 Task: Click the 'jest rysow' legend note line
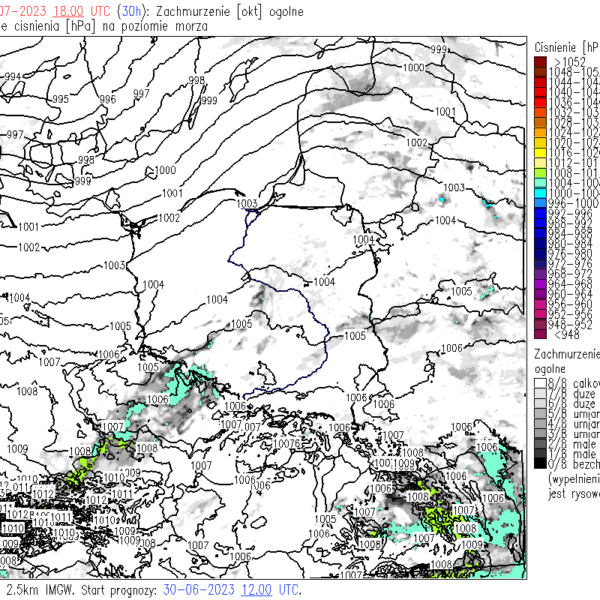(574, 494)
